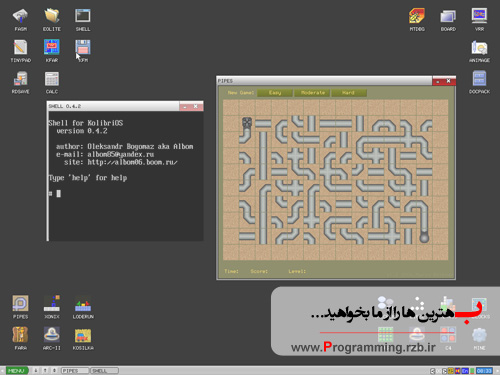Click the start valve tile in Pipes
500x375 pixels.
[x=247, y=123]
